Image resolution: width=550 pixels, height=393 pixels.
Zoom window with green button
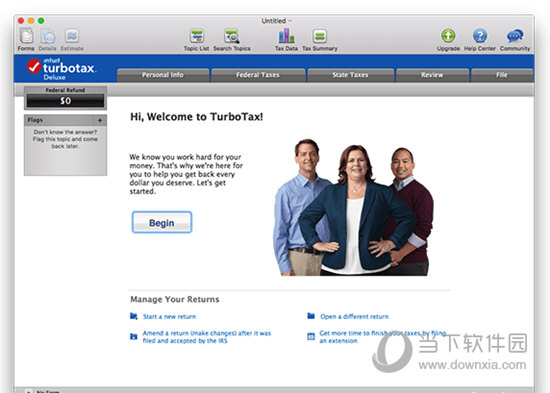(41, 21)
